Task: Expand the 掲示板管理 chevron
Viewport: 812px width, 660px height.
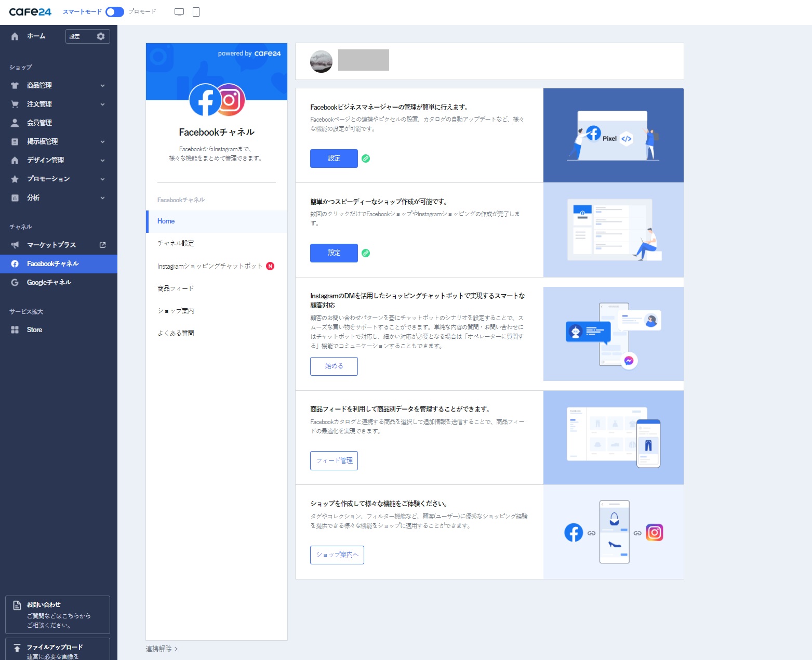Action: pyautogui.click(x=102, y=142)
